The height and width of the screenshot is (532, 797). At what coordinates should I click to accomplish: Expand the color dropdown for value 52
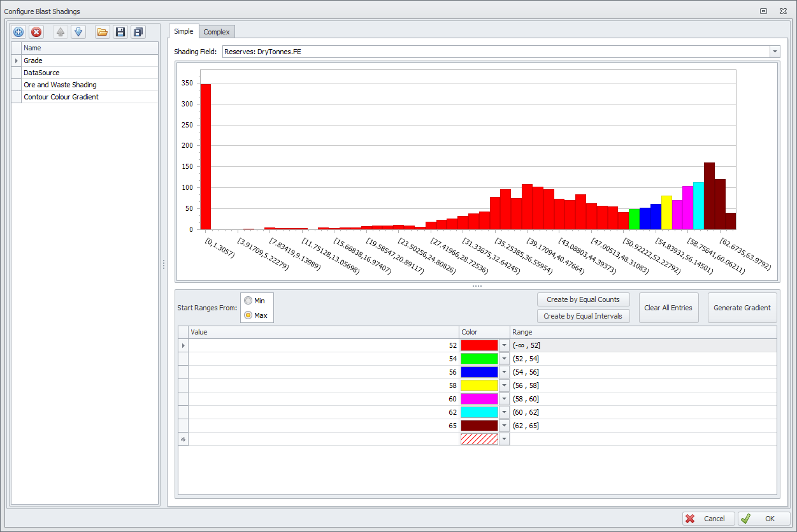504,345
